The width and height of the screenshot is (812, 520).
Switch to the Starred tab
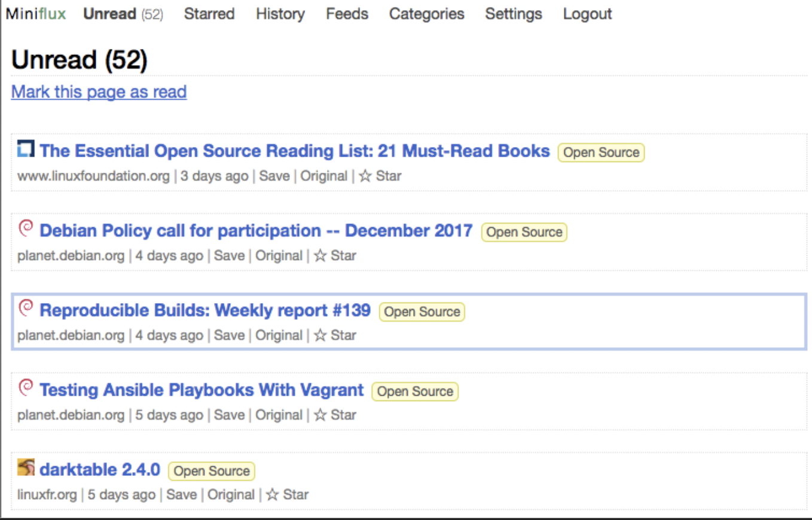tap(209, 13)
